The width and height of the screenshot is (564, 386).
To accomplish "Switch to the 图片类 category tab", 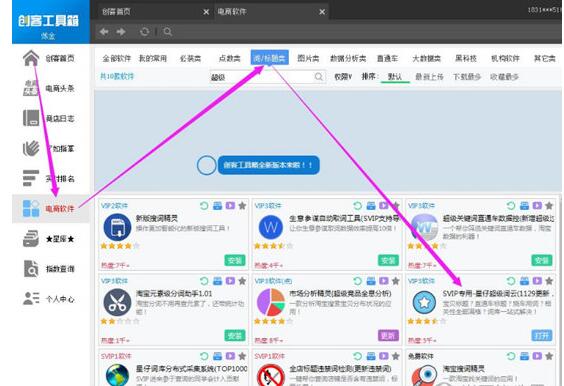I will coord(308,58).
